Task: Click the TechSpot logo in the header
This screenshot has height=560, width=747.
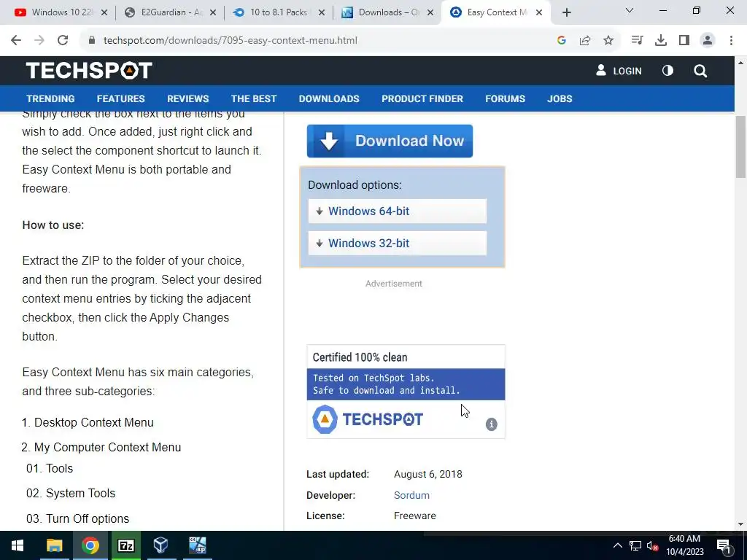Action: [89, 71]
